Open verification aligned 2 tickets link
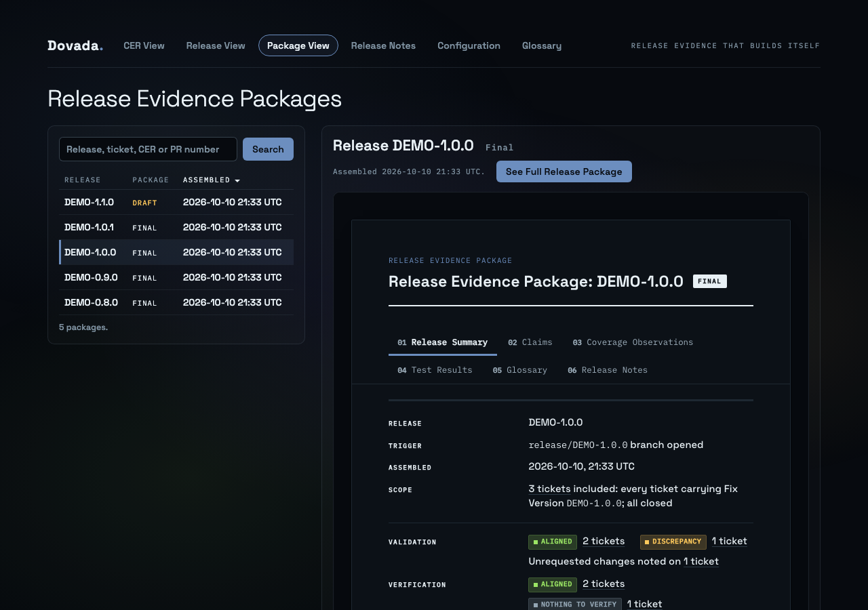The width and height of the screenshot is (868, 610). click(604, 584)
